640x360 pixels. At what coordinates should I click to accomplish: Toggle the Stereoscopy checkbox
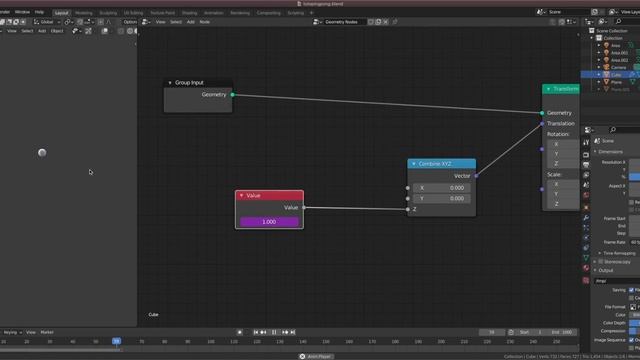pyautogui.click(x=601, y=262)
